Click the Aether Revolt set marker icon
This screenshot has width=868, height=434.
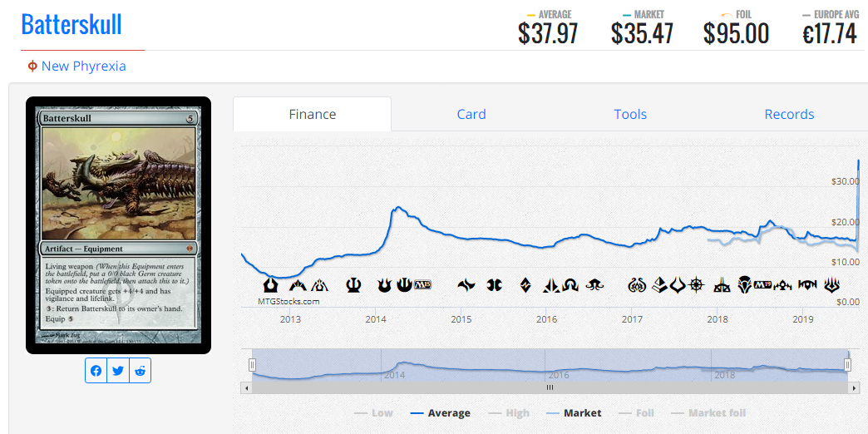(638, 286)
